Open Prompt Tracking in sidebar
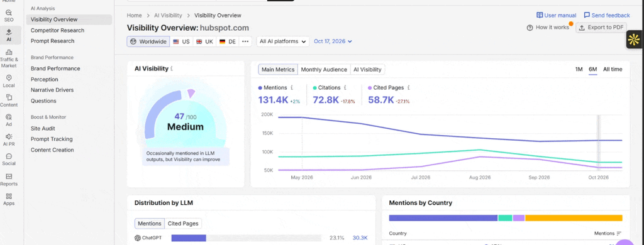Screen dimensions: 644x245 [x=52, y=139]
